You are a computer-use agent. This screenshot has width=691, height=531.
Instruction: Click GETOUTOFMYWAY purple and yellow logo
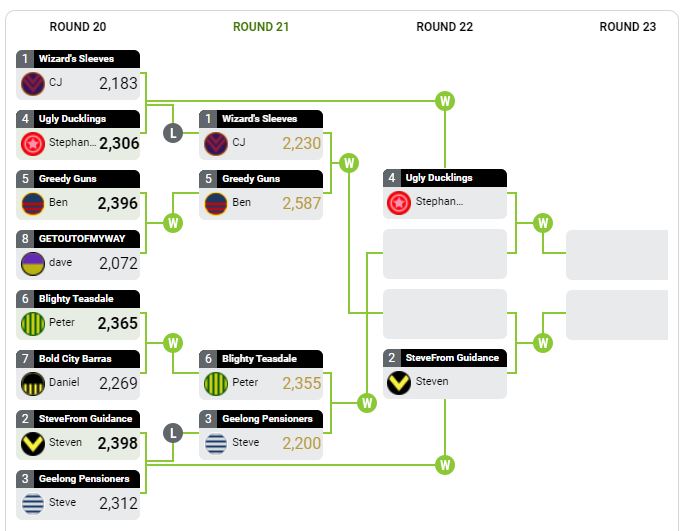click(33, 263)
